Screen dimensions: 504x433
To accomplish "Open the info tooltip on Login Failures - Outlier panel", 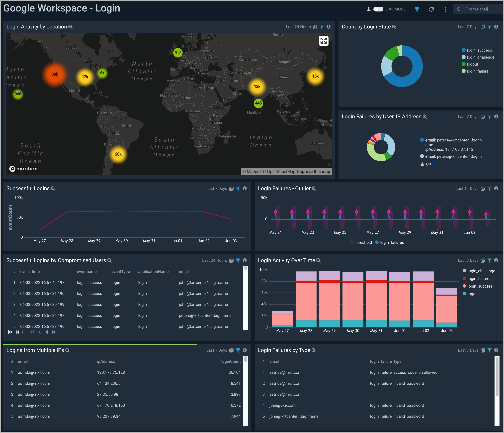I will point(496,188).
